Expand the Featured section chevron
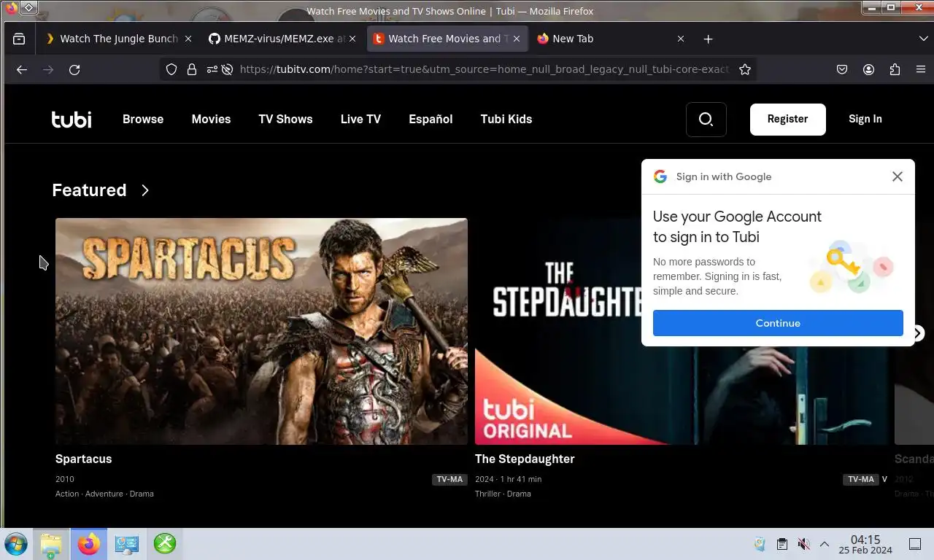The width and height of the screenshot is (934, 560). click(145, 190)
